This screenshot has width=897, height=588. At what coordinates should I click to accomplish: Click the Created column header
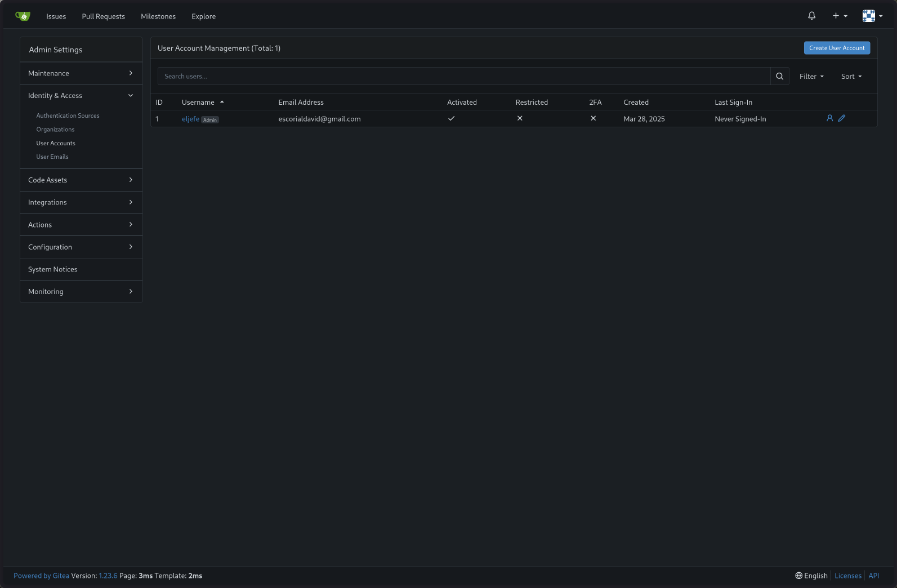click(636, 102)
